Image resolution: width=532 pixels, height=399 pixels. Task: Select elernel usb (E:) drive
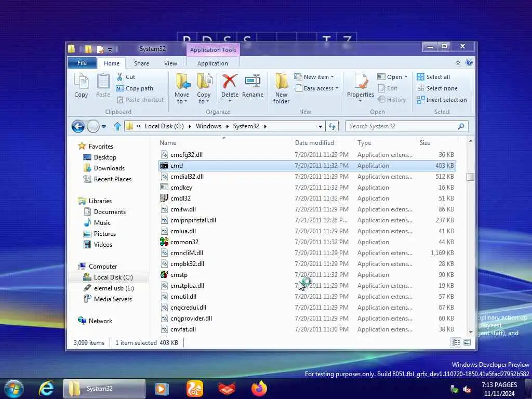pyautogui.click(x=114, y=288)
